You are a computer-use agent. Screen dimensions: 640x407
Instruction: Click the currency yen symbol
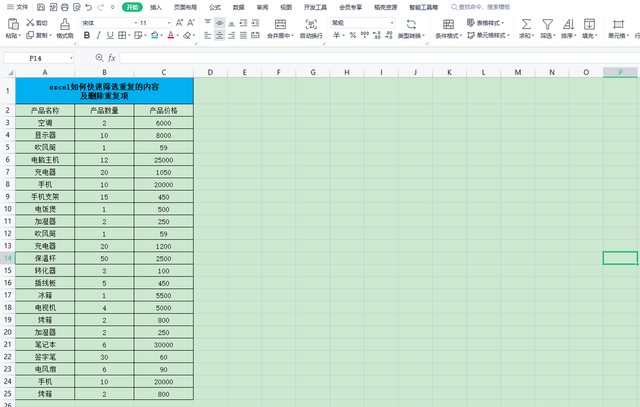point(336,36)
